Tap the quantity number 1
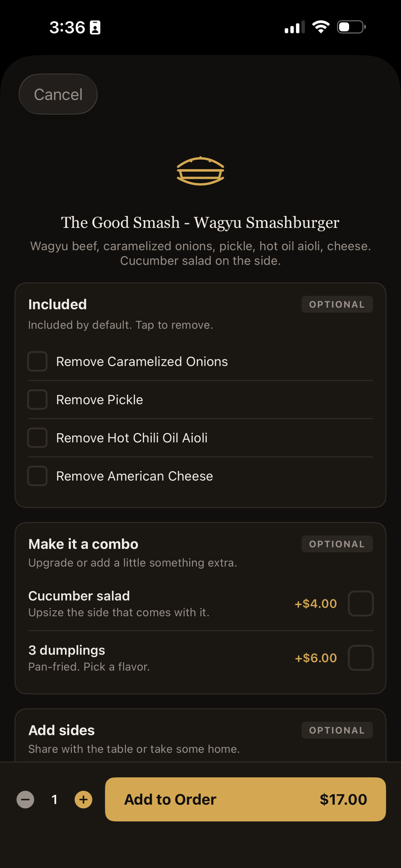Image resolution: width=401 pixels, height=868 pixels. click(x=55, y=799)
